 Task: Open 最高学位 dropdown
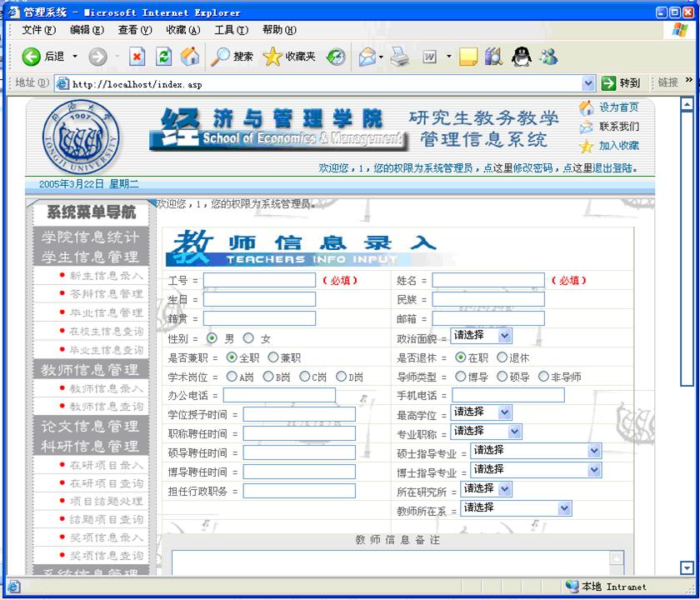(482, 412)
